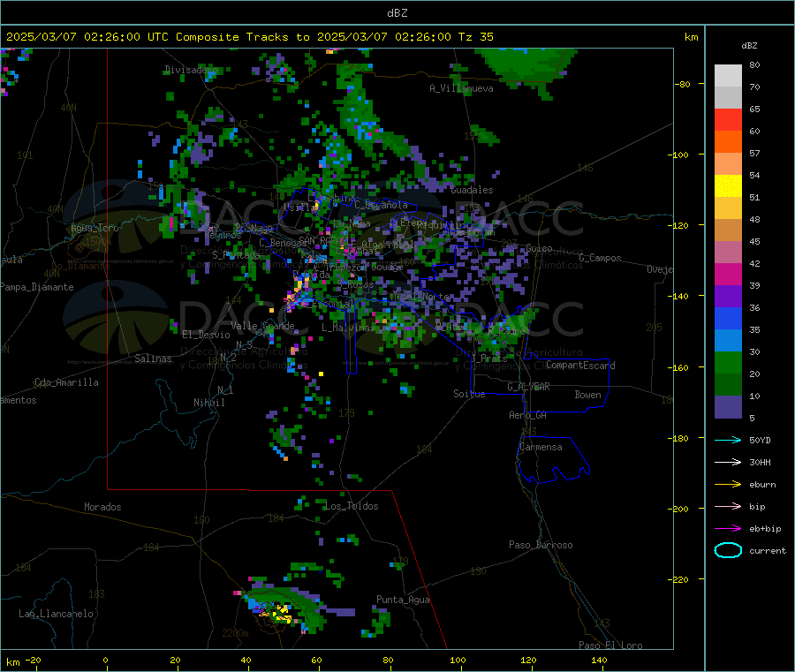Select the red 60 dBZ color swatch
795x672 pixels.
[728, 119]
